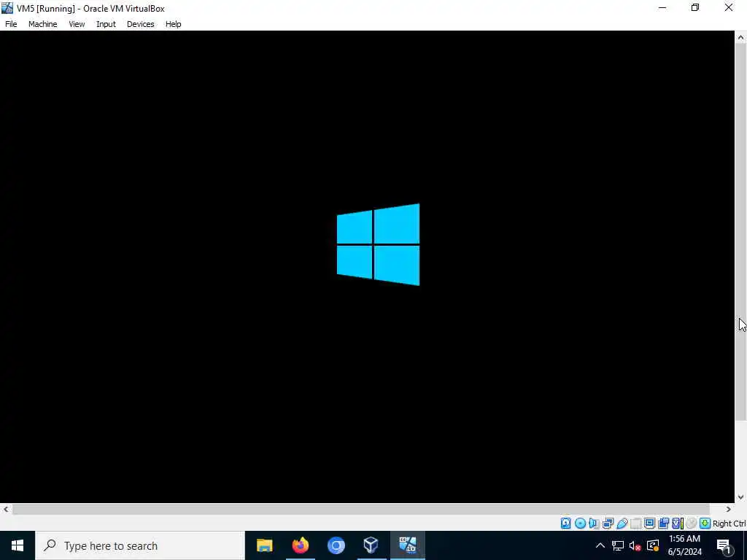Viewport: 747px width, 560px height.
Task: Click the horizontal scrollbar thumb
Action: pyautogui.click(x=360, y=509)
